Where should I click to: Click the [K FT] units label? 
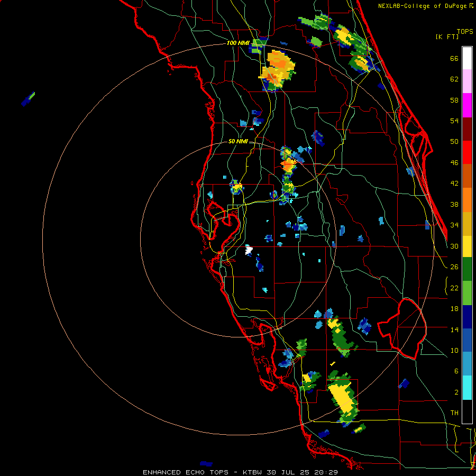click(x=447, y=37)
